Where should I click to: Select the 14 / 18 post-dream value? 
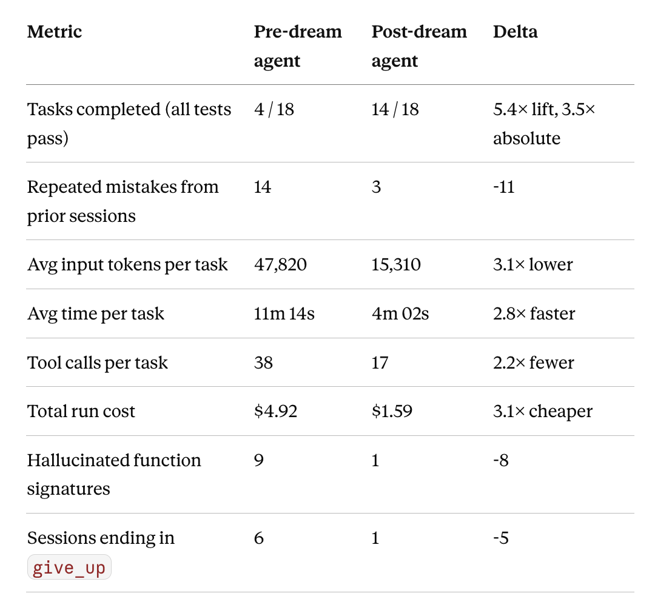point(395,109)
